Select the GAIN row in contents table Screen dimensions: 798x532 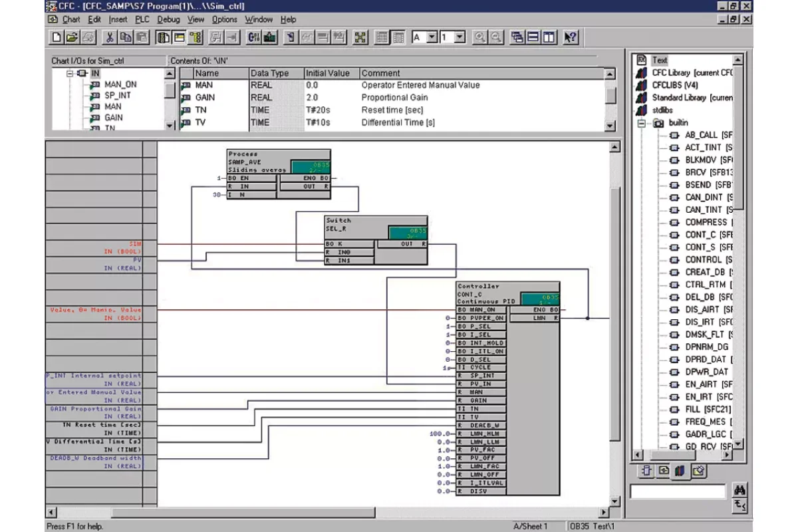click(x=392, y=98)
